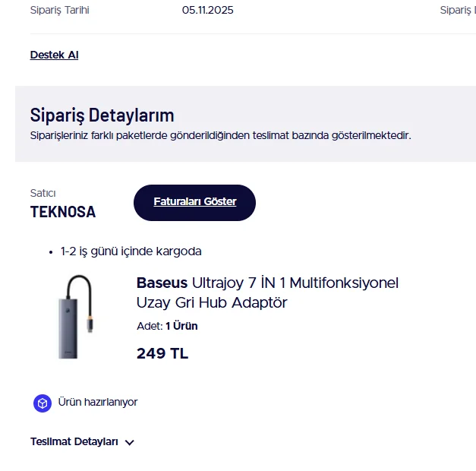This screenshot has height=471, width=476.
Task: Expand the Teslimat Detayları chevron arrow
Action: point(129,442)
